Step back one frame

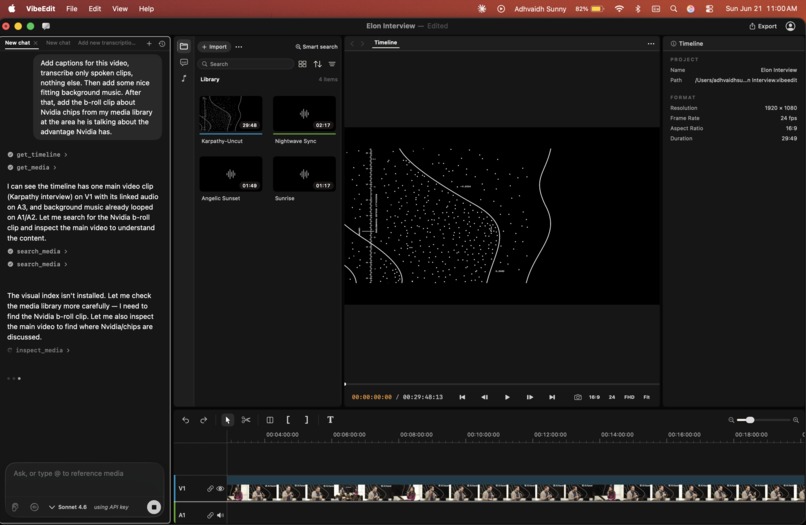coord(484,397)
